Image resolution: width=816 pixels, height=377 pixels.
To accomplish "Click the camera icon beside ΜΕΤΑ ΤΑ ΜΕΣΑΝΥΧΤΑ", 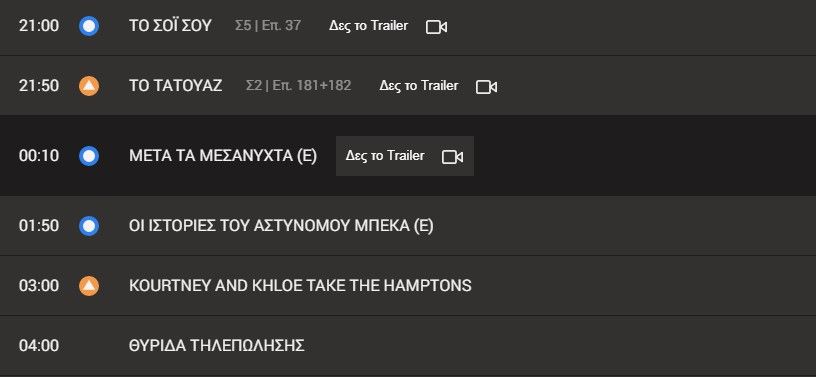I will tap(452, 157).
